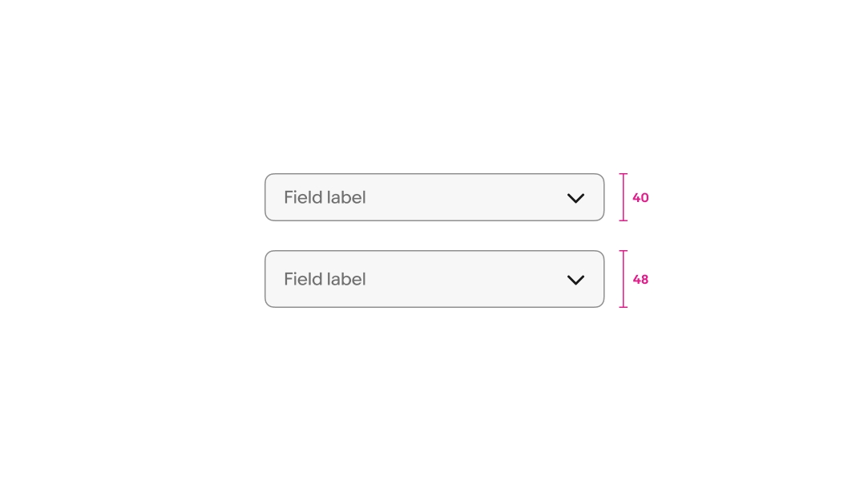Viewport: 868px width, 481px height.
Task: Focus the dropdown field measured at 40
Action: tap(434, 197)
